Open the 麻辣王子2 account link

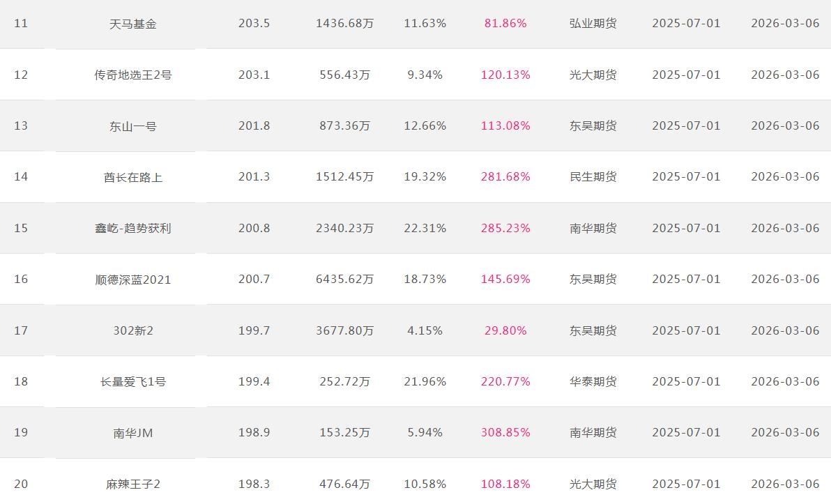132,484
